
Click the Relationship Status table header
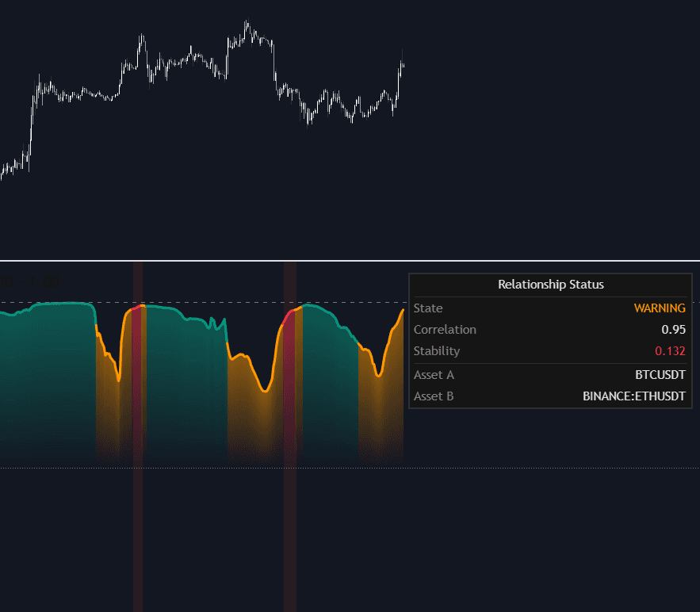550,284
